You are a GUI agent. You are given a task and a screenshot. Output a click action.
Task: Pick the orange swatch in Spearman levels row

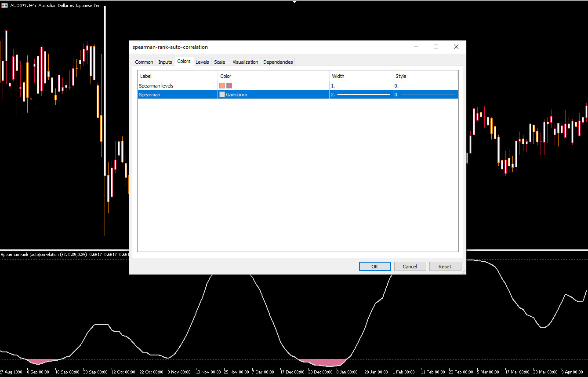tap(222, 86)
